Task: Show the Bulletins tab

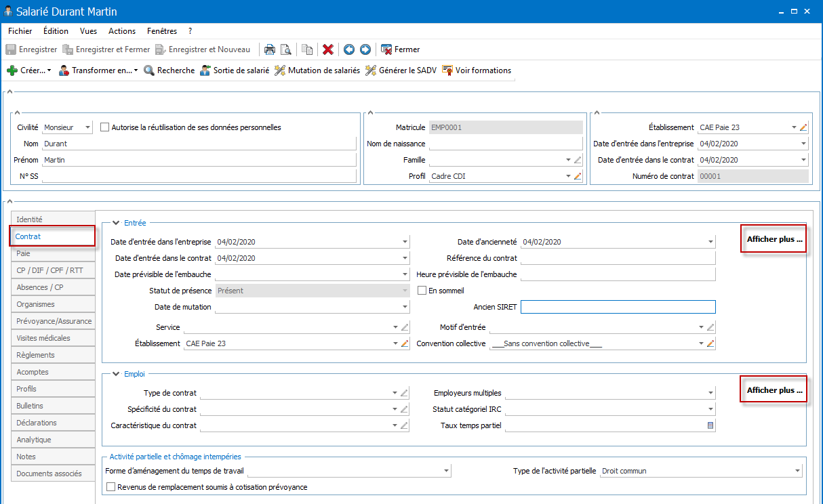Action: [53, 406]
